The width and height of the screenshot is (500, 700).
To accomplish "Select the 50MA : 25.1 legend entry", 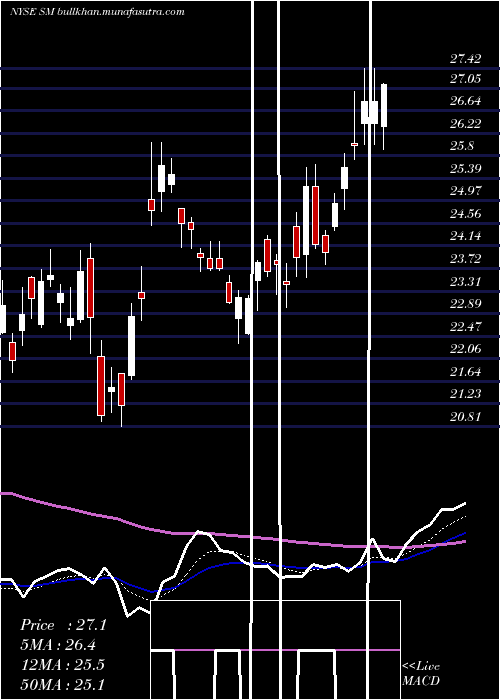I will (63, 684).
